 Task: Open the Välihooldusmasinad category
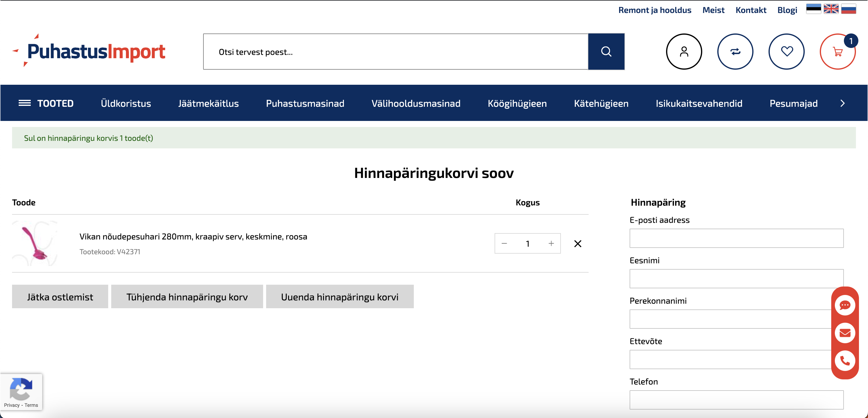(x=416, y=103)
